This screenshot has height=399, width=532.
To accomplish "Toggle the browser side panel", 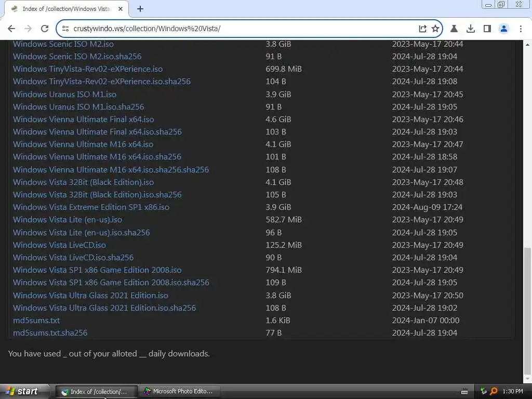I will pyautogui.click(x=487, y=29).
